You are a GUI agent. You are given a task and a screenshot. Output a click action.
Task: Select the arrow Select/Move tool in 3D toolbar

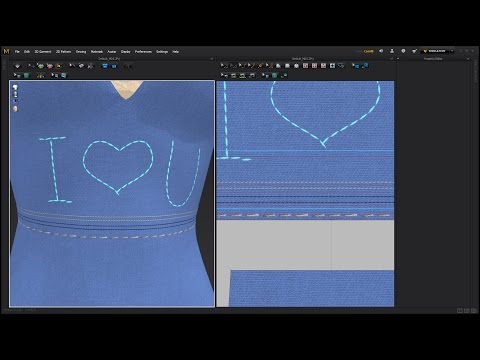point(30,66)
